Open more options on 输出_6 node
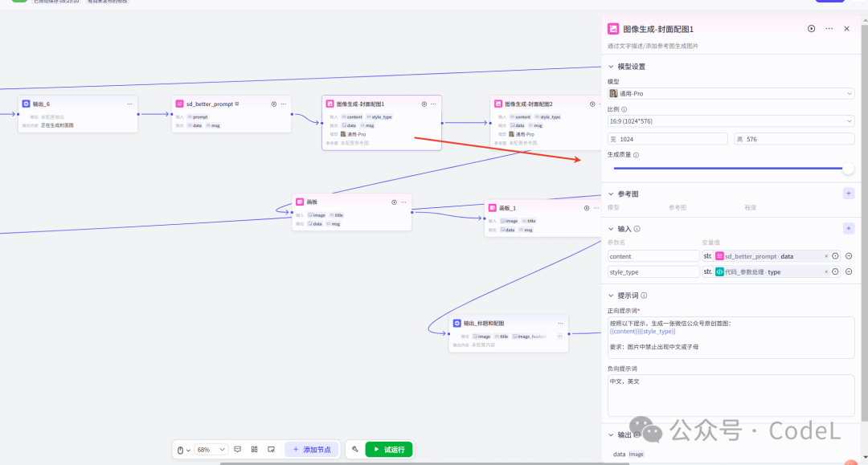This screenshot has width=868, height=465. [x=129, y=104]
